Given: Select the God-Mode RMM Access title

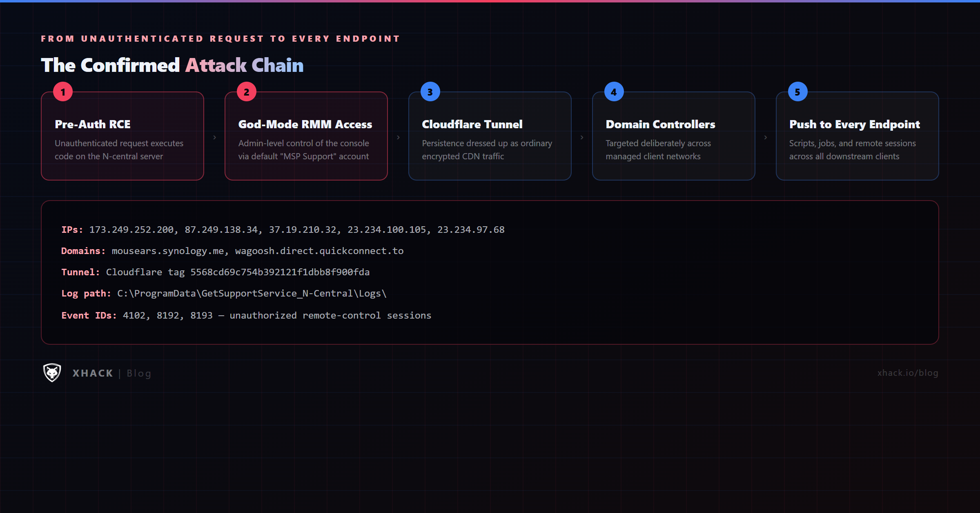Looking at the screenshot, I should [305, 124].
